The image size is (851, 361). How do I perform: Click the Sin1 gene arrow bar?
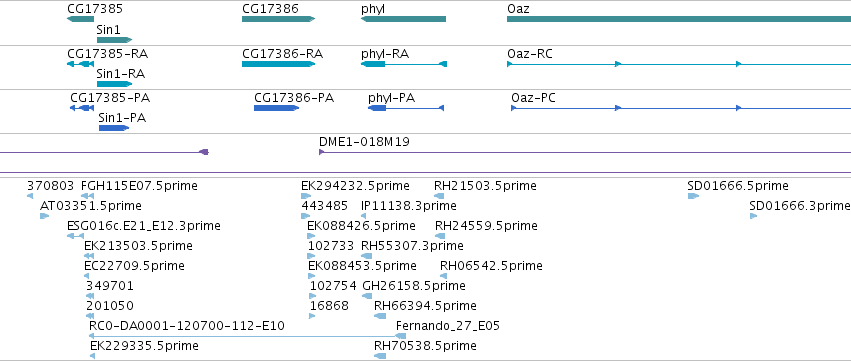click(115, 40)
